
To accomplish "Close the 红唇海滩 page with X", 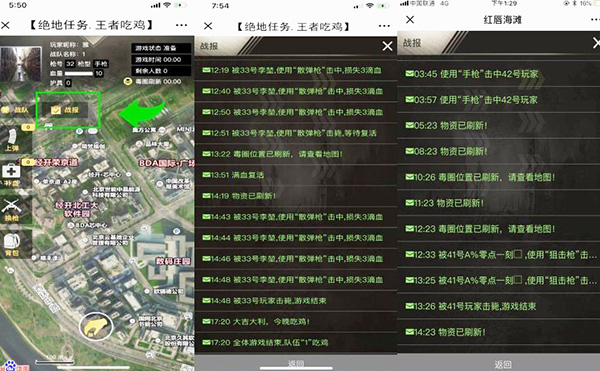I will pyautogui.click(x=410, y=20).
